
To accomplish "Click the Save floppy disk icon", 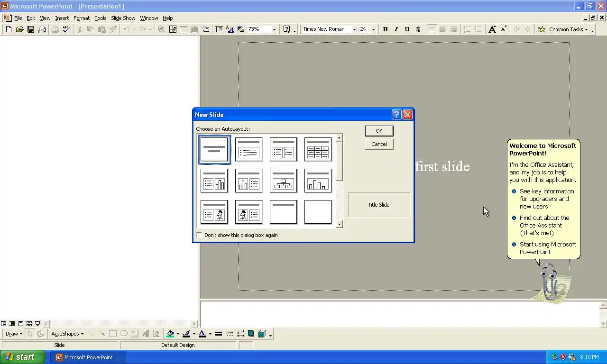I will [x=30, y=29].
